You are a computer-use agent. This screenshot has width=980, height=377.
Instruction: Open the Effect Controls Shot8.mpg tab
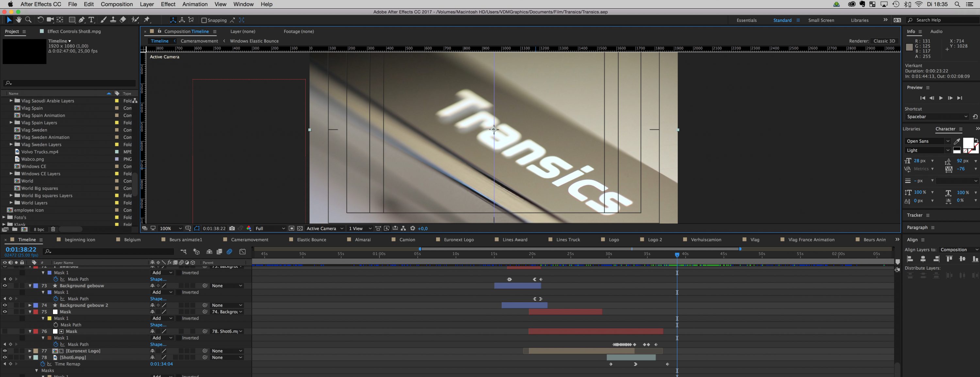(74, 32)
